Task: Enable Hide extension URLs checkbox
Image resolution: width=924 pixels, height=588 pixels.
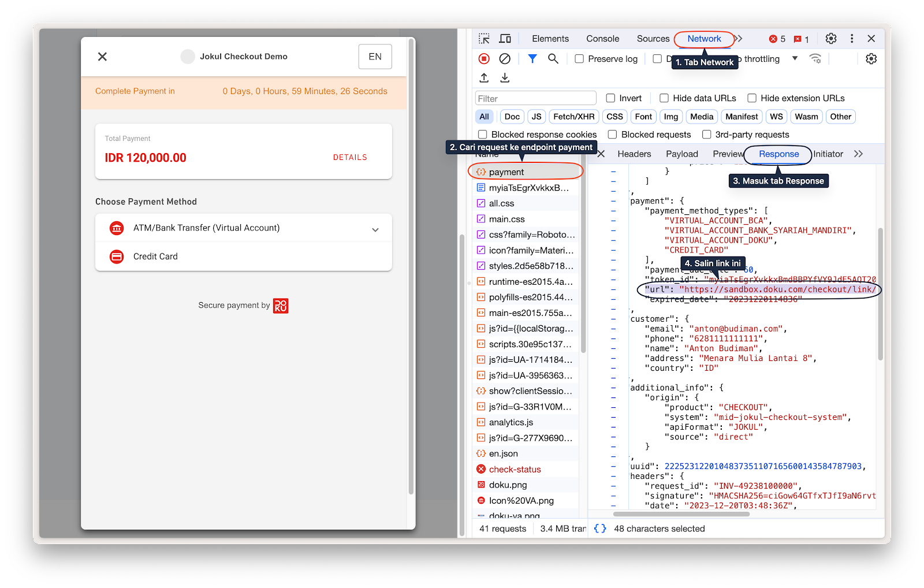Action: [752, 98]
